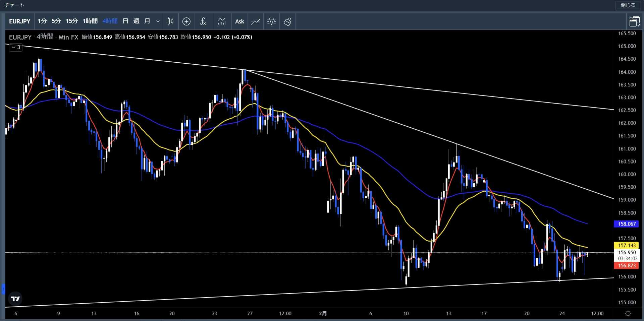This screenshot has height=321, width=644.
Task: Collapse the indicator legend showing 3
Action: click(16, 47)
